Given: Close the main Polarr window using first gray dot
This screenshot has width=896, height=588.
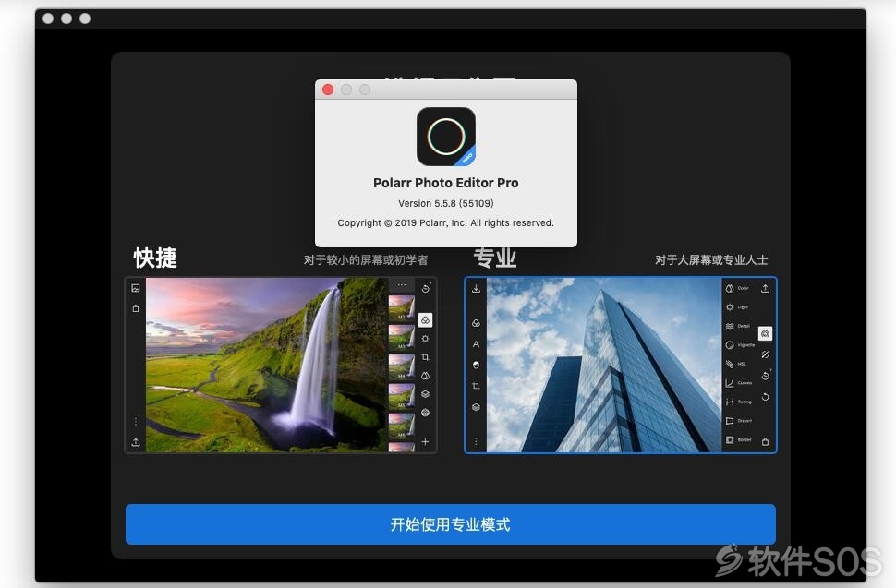Looking at the screenshot, I should tap(48, 18).
